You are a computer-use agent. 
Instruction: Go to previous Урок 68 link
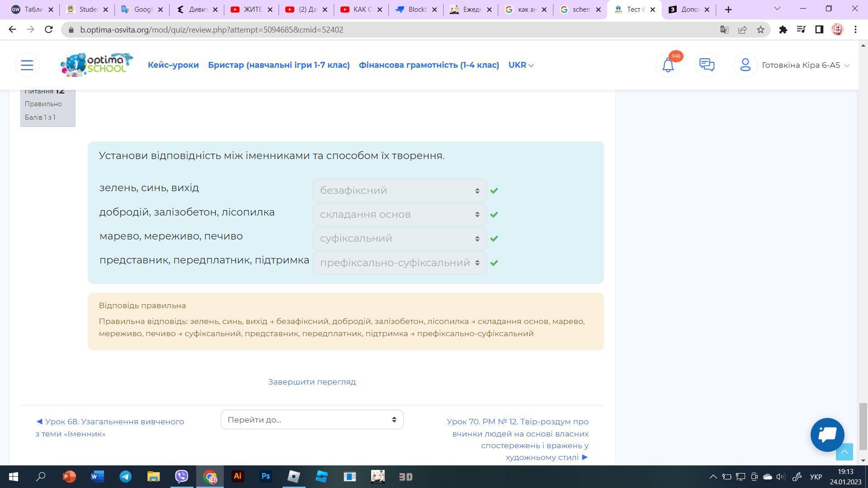pyautogui.click(x=109, y=427)
